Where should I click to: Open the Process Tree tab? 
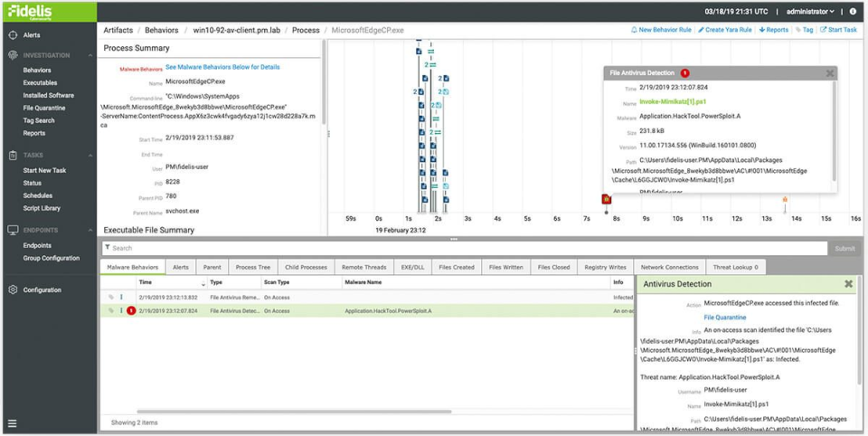(253, 267)
